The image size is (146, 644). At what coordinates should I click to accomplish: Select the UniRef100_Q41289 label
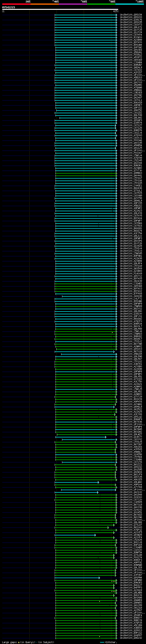coord(131,605)
